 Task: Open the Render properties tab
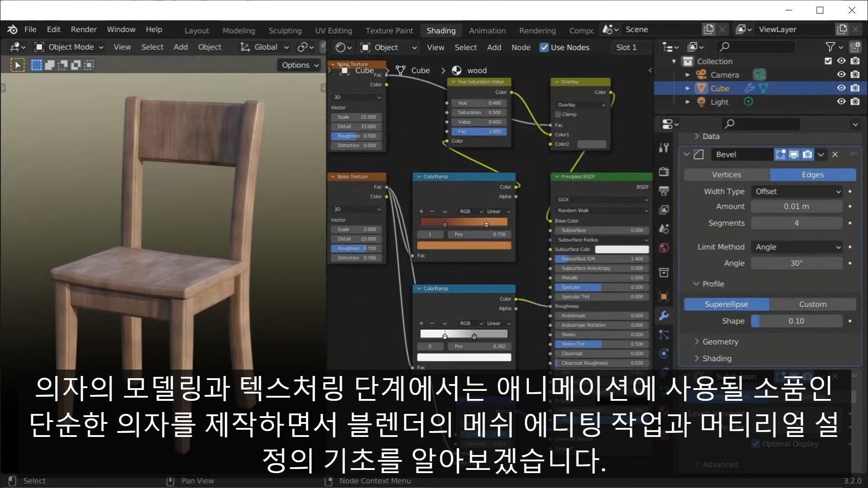[664, 172]
